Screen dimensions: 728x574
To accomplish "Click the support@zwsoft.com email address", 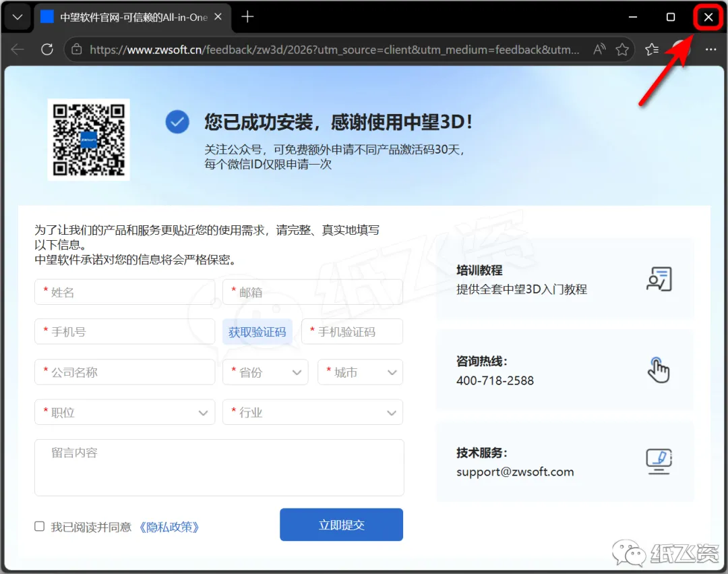I will coord(515,472).
